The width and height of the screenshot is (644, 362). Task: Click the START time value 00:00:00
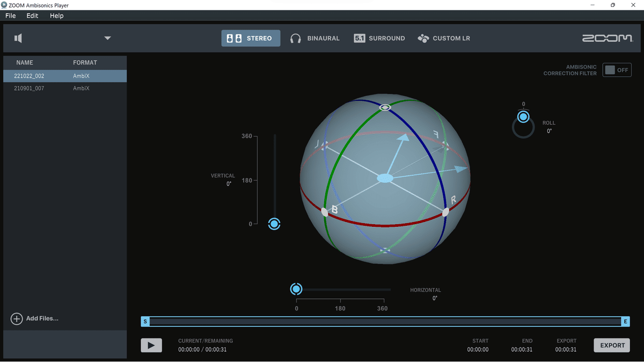point(478,350)
